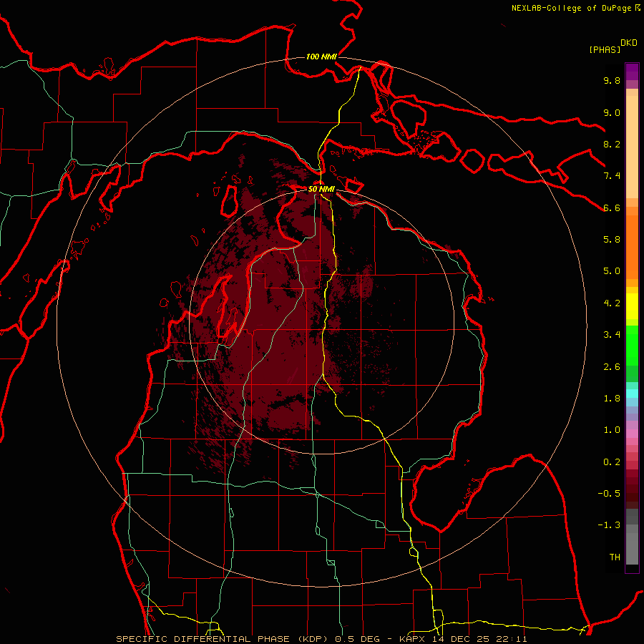Click the product title caption at bottom

pos(321,639)
